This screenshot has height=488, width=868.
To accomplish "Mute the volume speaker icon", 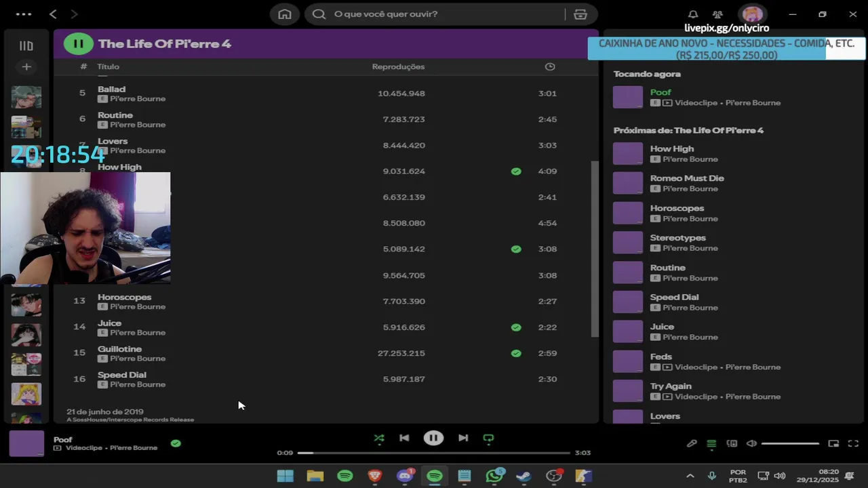I will (751, 444).
